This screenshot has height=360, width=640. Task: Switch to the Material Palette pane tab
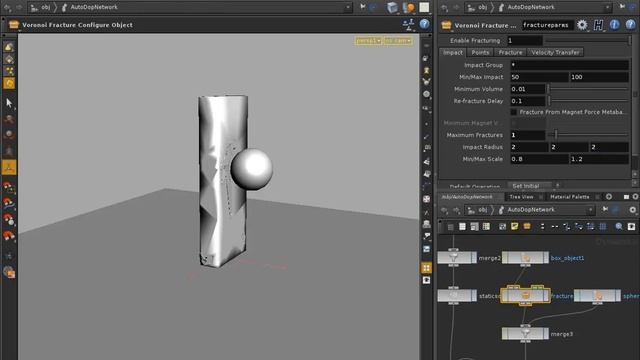[x=569, y=197]
